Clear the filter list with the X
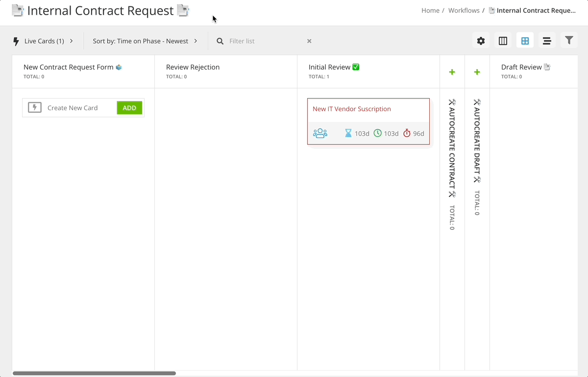This screenshot has height=377, width=588. 309,41
